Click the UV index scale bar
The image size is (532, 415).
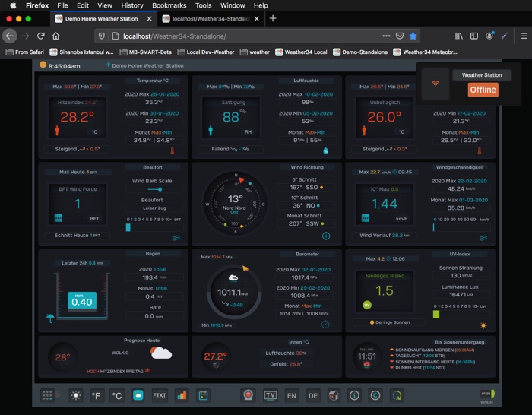(x=461, y=314)
